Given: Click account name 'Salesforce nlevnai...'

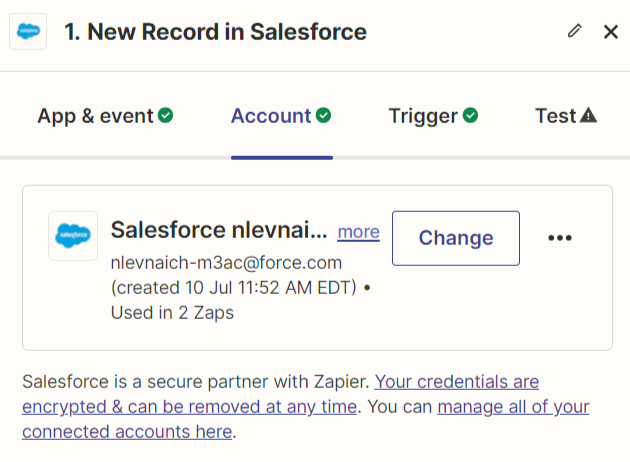Looking at the screenshot, I should [x=219, y=230].
